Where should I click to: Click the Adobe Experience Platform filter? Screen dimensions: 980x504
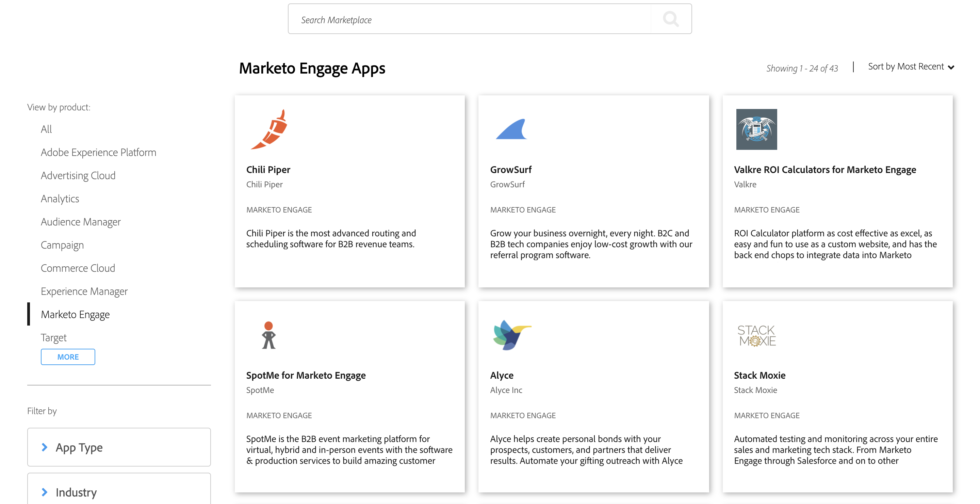pos(98,152)
